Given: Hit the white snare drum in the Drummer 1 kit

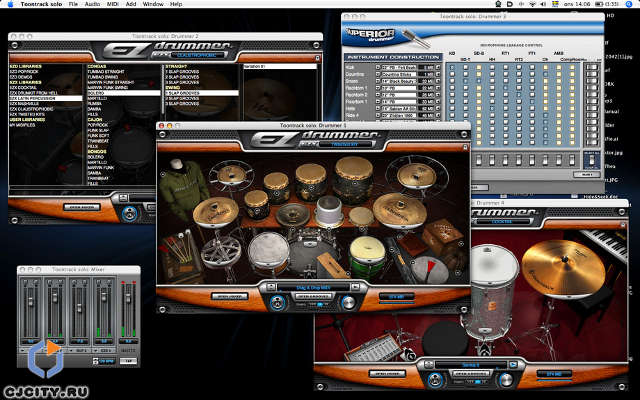Looking at the screenshot, I should (x=269, y=251).
